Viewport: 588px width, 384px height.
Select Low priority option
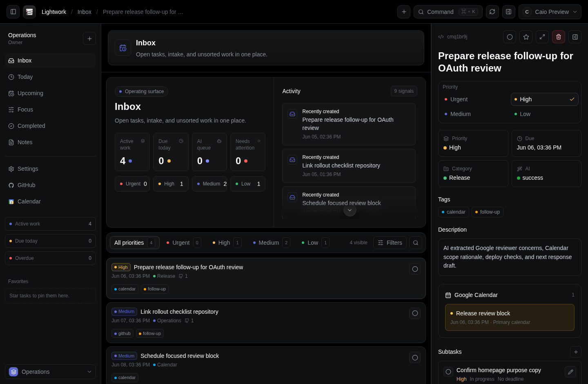point(544,114)
